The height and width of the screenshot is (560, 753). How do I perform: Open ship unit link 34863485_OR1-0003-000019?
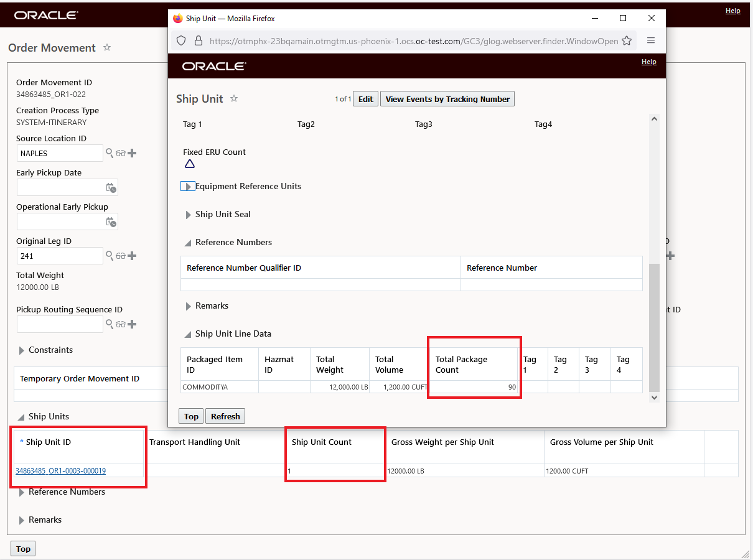60,471
